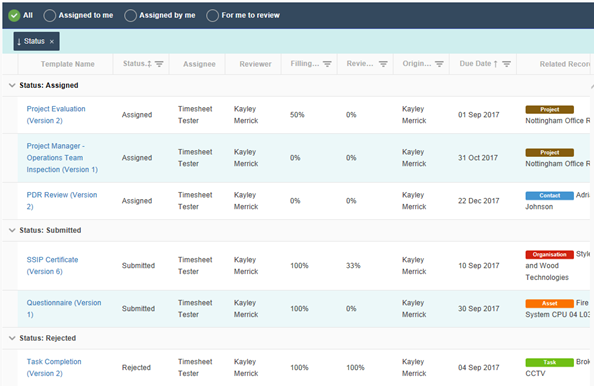Click due date 22 Dec 2017
Screen dimensions: 594x386
(x=478, y=201)
